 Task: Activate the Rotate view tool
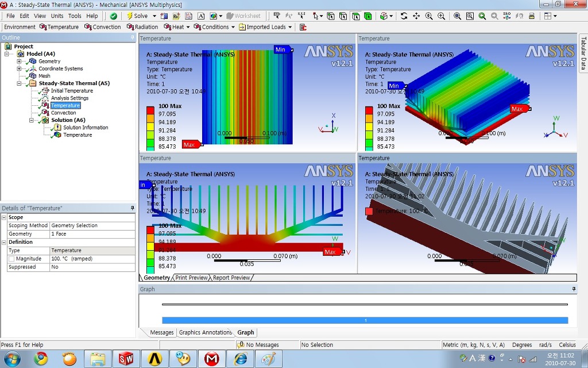tap(404, 16)
